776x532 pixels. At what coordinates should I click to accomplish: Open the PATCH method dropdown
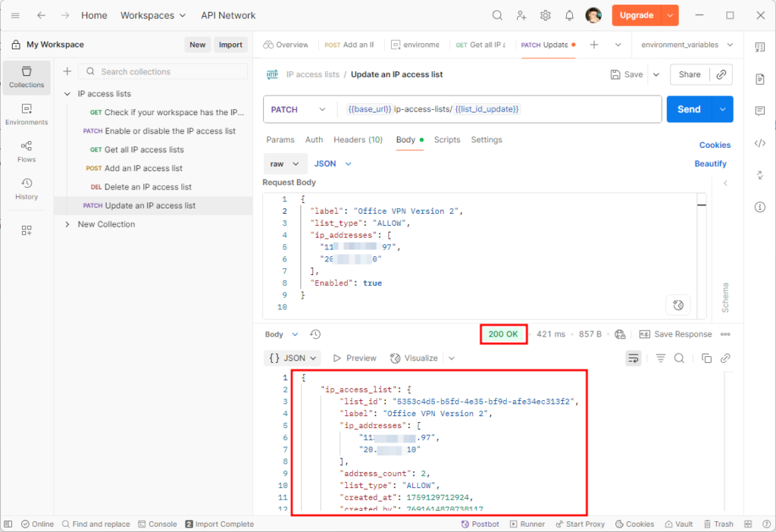coord(299,109)
